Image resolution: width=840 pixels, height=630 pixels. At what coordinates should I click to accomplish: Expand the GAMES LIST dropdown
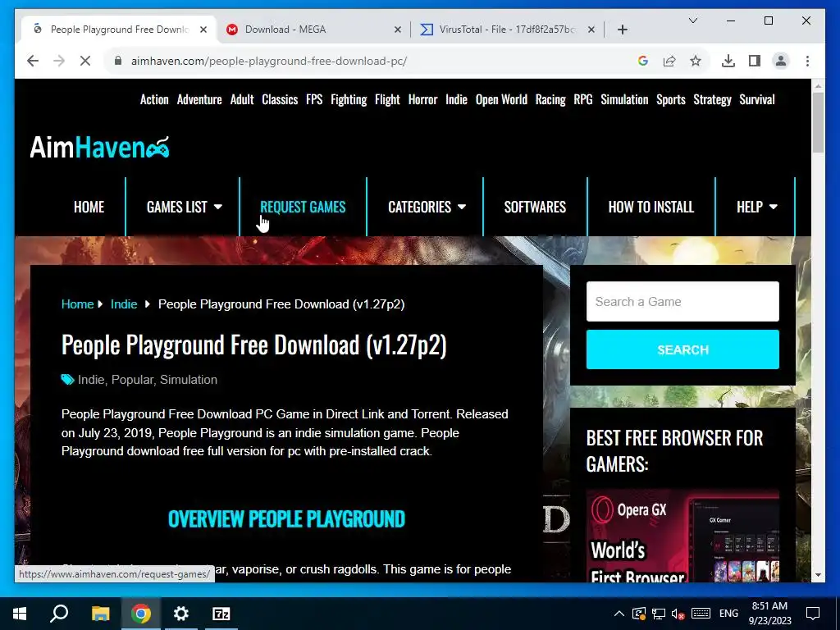pyautogui.click(x=184, y=207)
